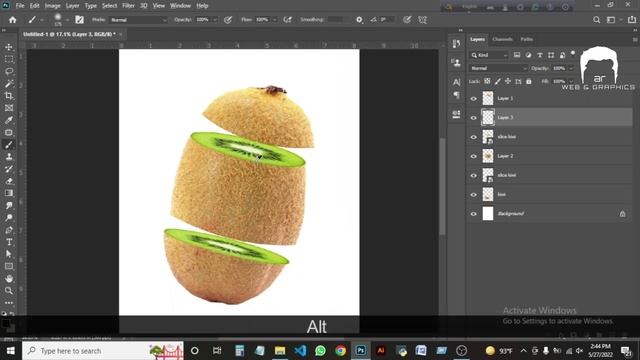Switch to the Paths tab
640x360 pixels.
tap(527, 39)
